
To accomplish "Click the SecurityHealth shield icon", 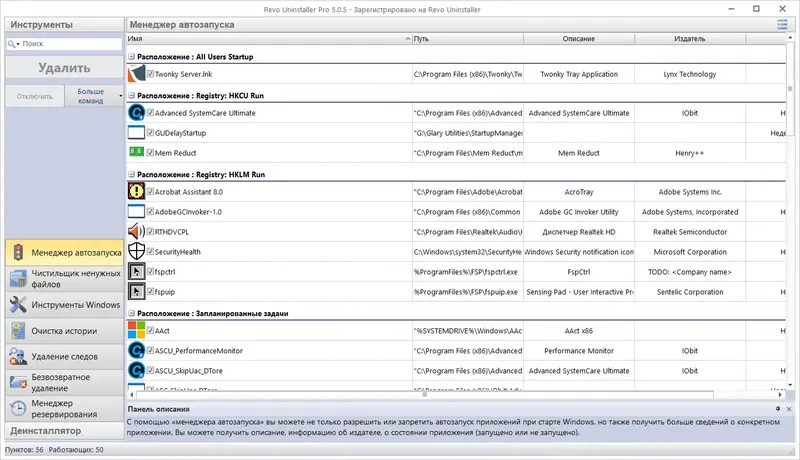I will (x=136, y=251).
